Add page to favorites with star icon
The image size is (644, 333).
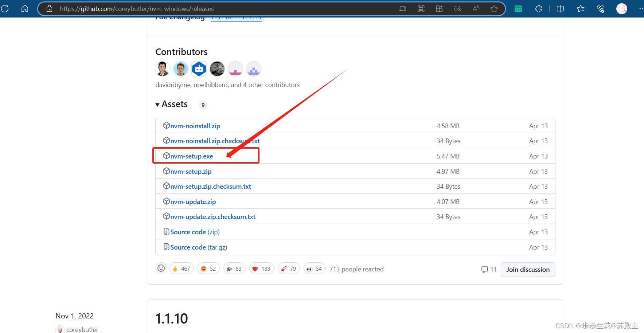click(x=494, y=8)
